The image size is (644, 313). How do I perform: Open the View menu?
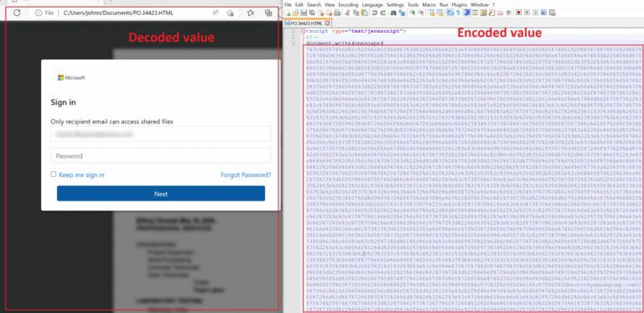pos(330,4)
